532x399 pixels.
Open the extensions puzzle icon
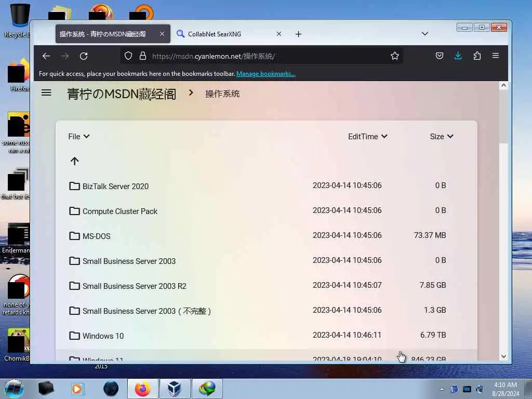click(x=477, y=56)
